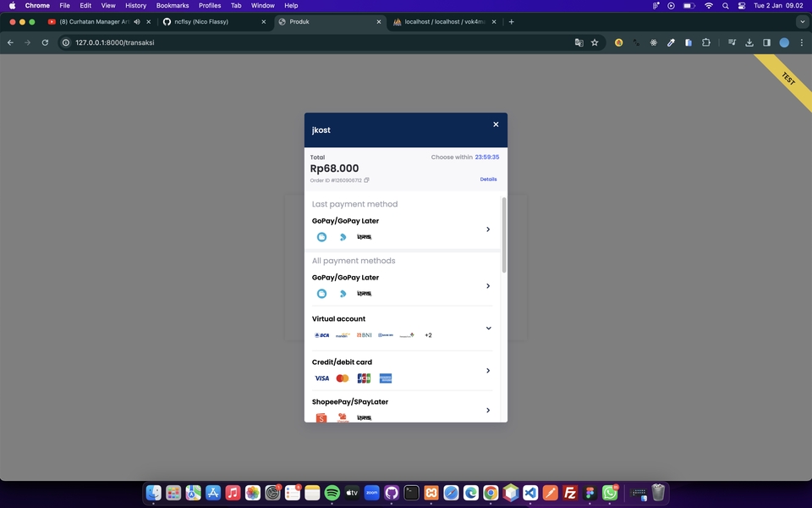Open the media controls button

pyautogui.click(x=732, y=42)
